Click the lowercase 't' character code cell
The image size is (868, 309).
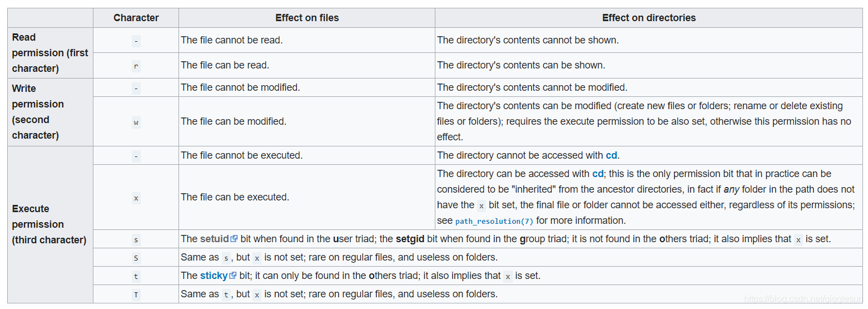pyautogui.click(x=136, y=276)
